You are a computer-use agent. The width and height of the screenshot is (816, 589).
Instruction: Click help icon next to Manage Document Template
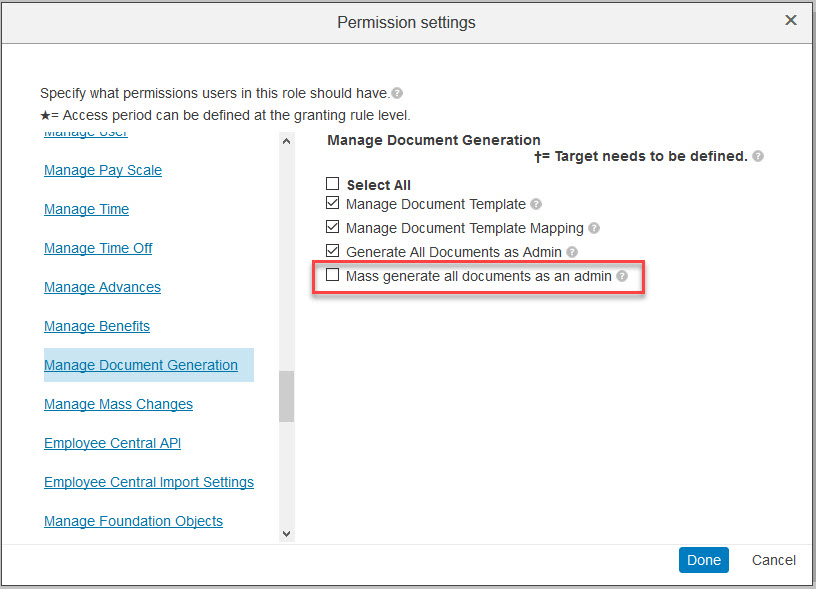[536, 204]
